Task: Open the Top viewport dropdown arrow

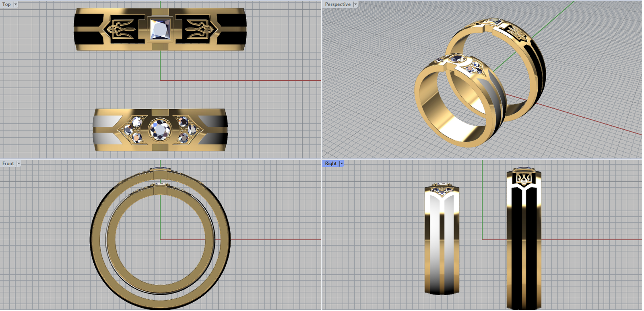Action: click(16, 4)
